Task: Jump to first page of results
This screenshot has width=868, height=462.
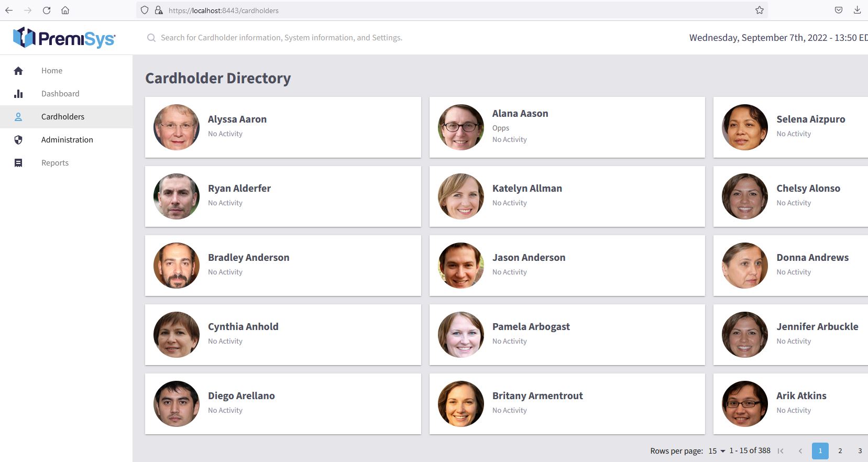Action: (781, 451)
